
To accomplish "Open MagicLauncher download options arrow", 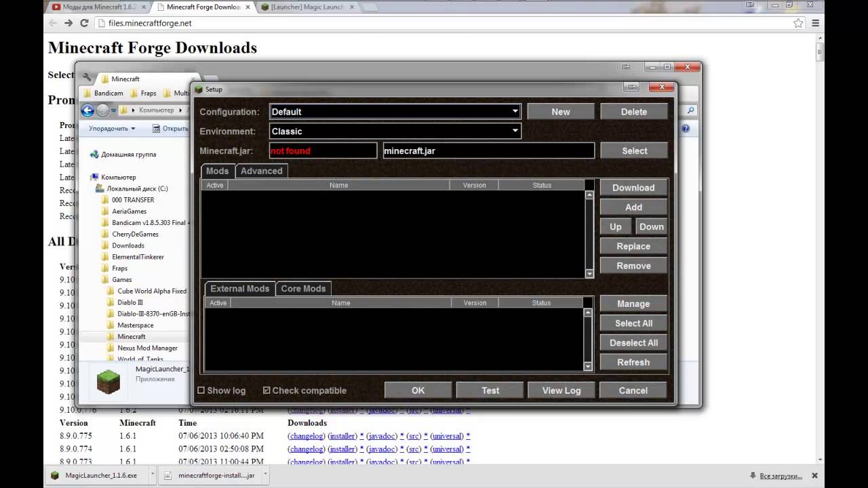I will click(x=152, y=475).
